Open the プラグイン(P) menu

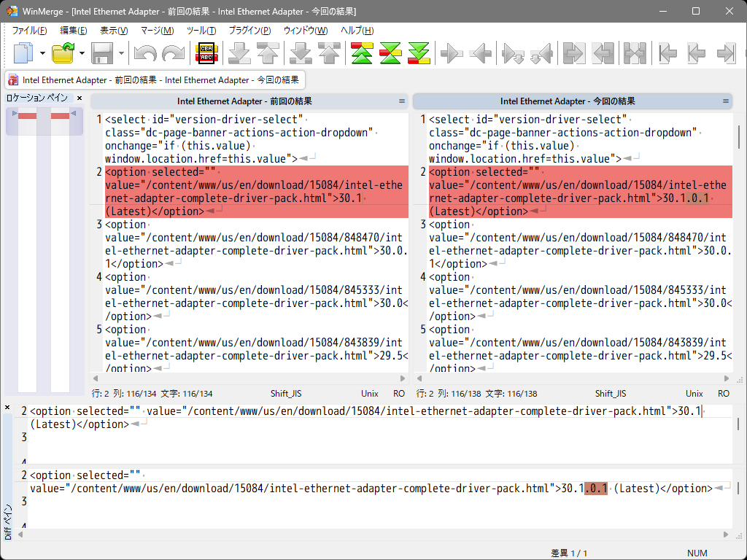tap(250, 31)
